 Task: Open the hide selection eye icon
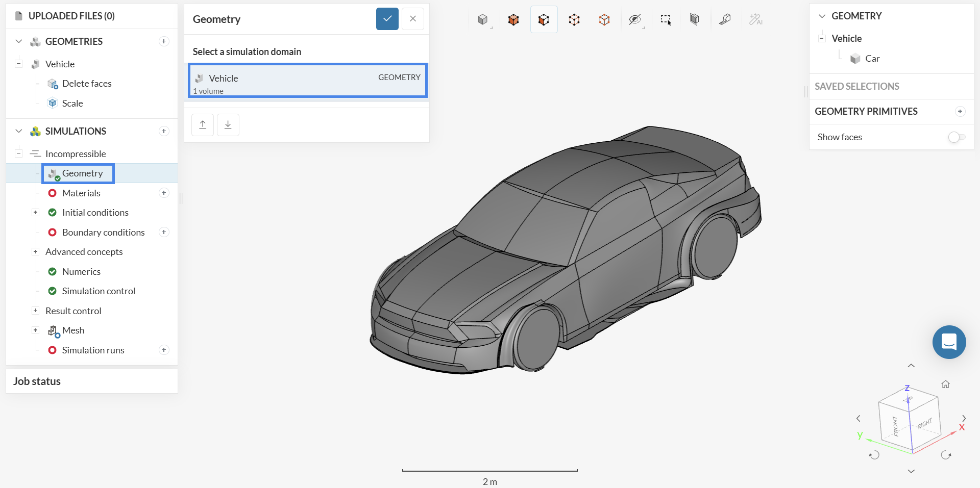[634, 20]
